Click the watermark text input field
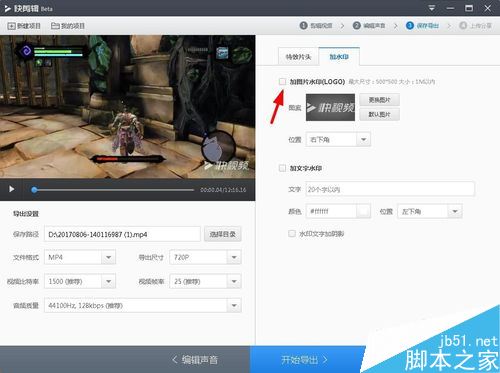 (x=390, y=189)
